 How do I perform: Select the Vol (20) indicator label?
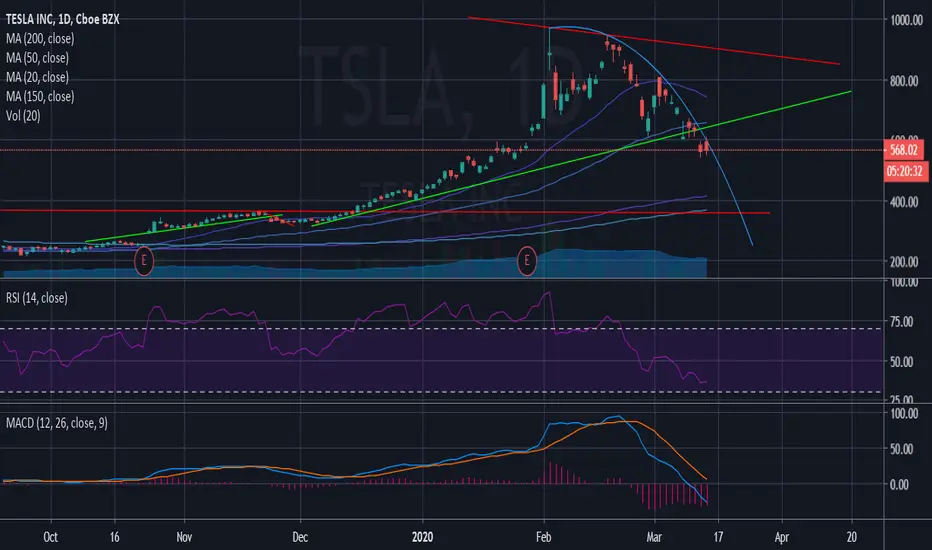[x=23, y=116]
